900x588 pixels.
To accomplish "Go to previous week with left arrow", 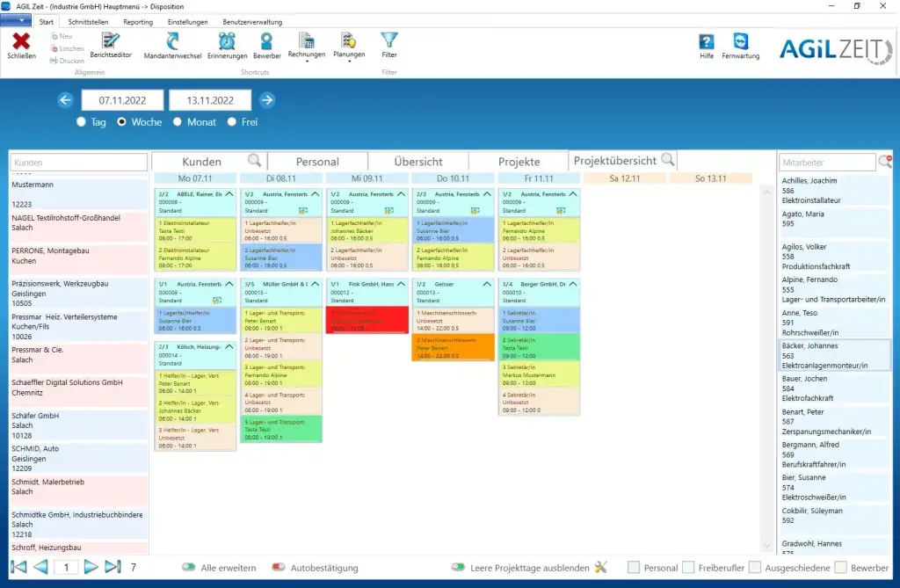I will coord(65,100).
